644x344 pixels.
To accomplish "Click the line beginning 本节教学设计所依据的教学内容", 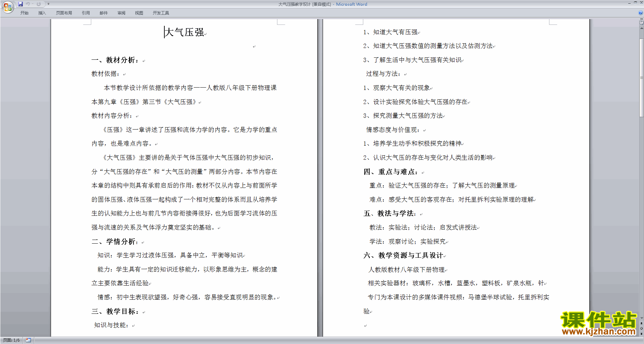I will click(190, 88).
